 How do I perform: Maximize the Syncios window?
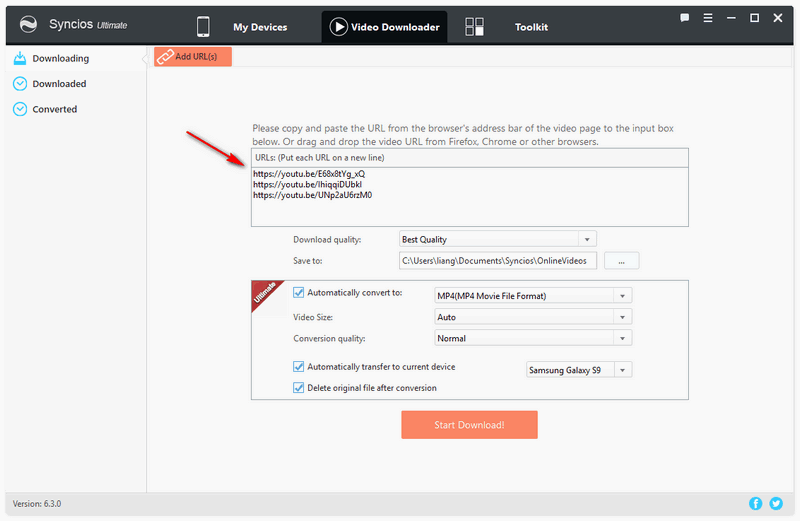coord(754,18)
